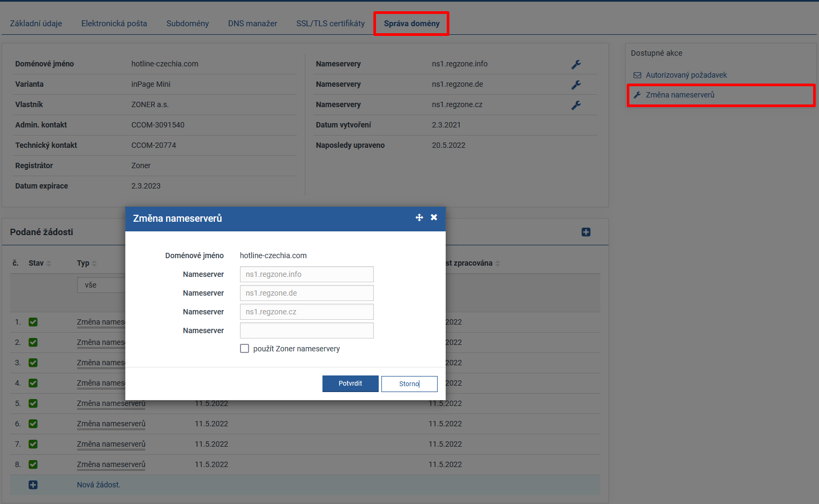Open the Autorizovaný požadavek action
The height and width of the screenshot is (504, 819).
(x=686, y=75)
